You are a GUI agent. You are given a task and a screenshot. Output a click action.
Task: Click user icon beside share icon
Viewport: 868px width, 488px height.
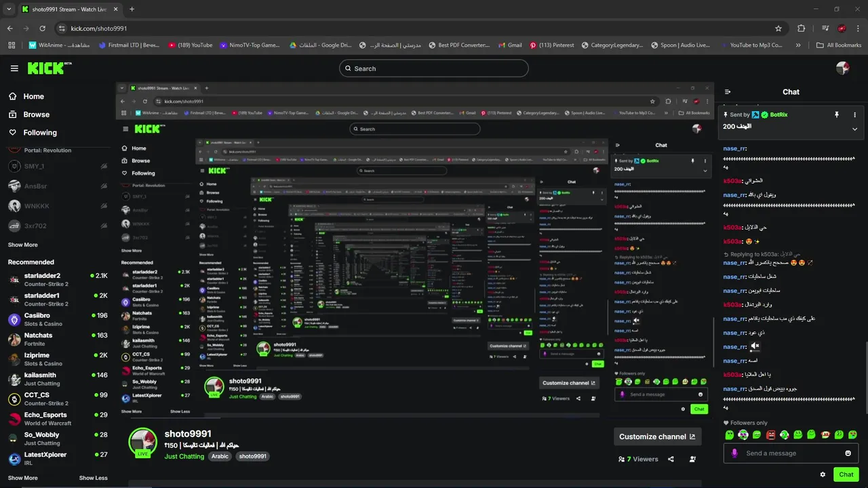point(692,459)
